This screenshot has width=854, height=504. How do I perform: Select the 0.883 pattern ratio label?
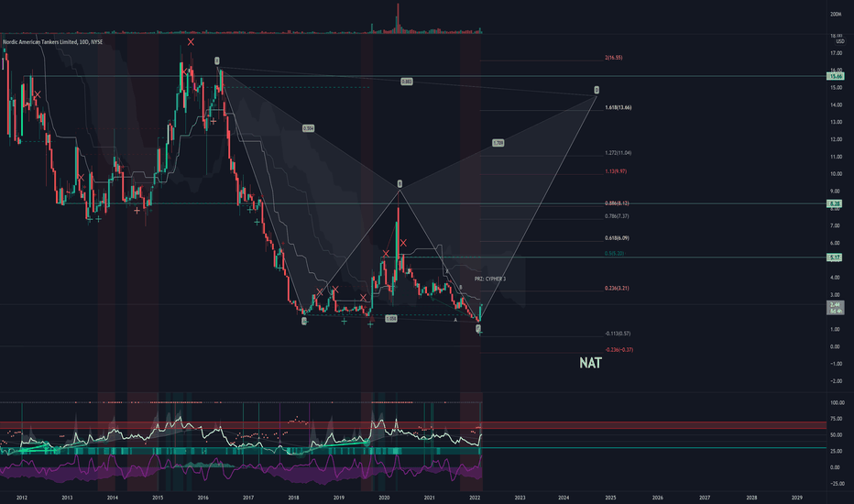point(406,82)
